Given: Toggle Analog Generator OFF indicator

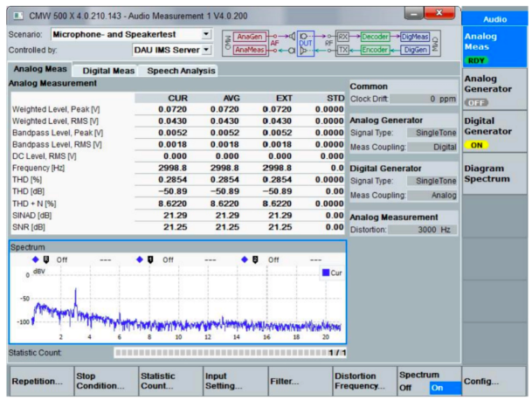Looking at the screenshot, I should coord(476,103).
